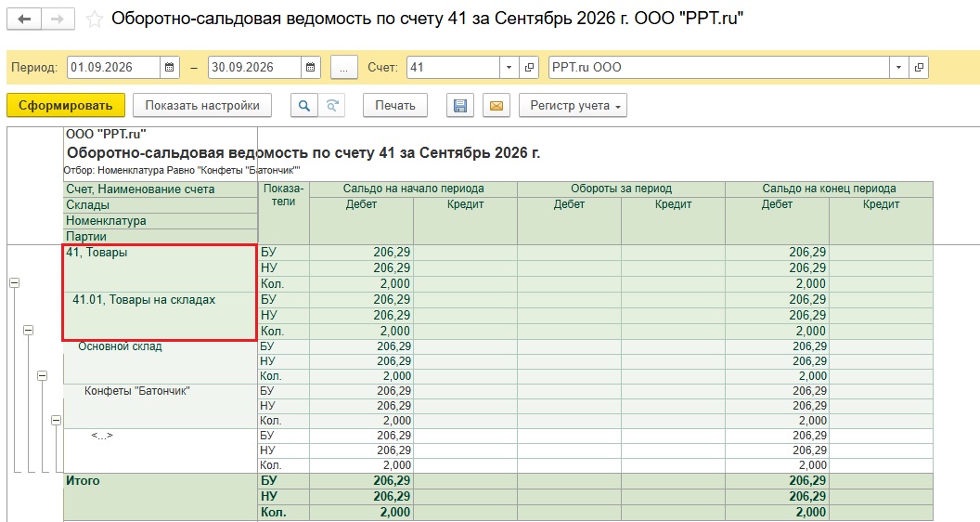Open the organization PPT.ru link icon

coord(919,68)
